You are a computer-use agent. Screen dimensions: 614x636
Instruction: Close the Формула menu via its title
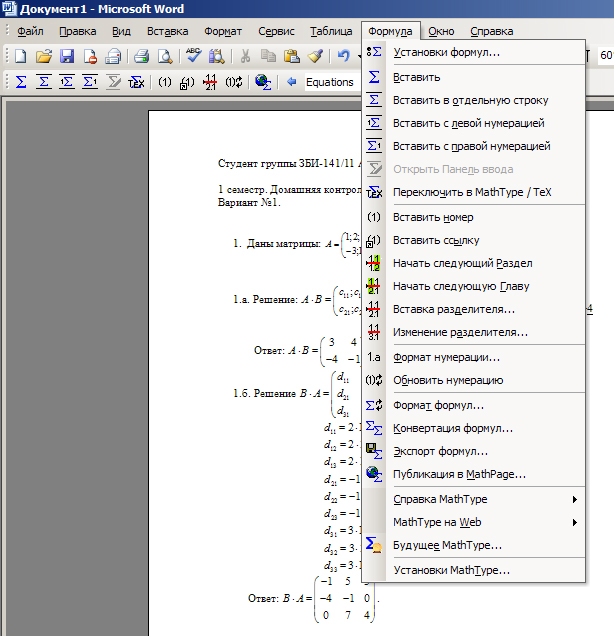click(x=390, y=31)
